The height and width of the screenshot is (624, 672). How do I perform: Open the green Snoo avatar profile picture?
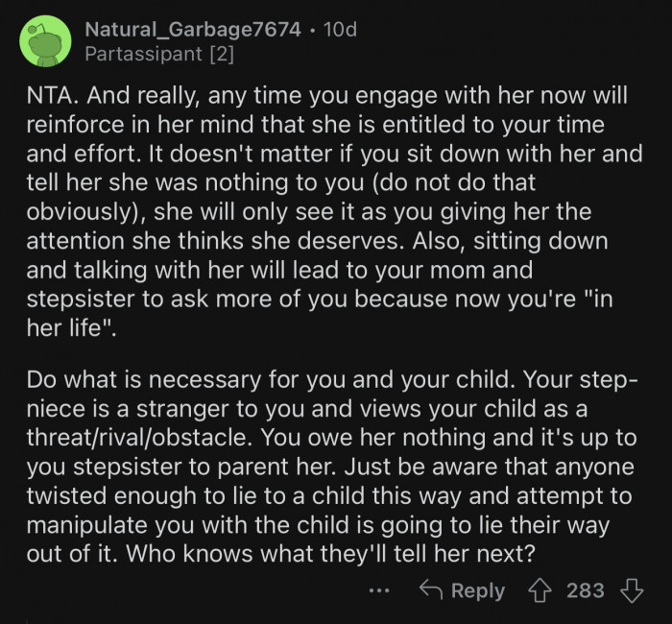[x=45, y=40]
